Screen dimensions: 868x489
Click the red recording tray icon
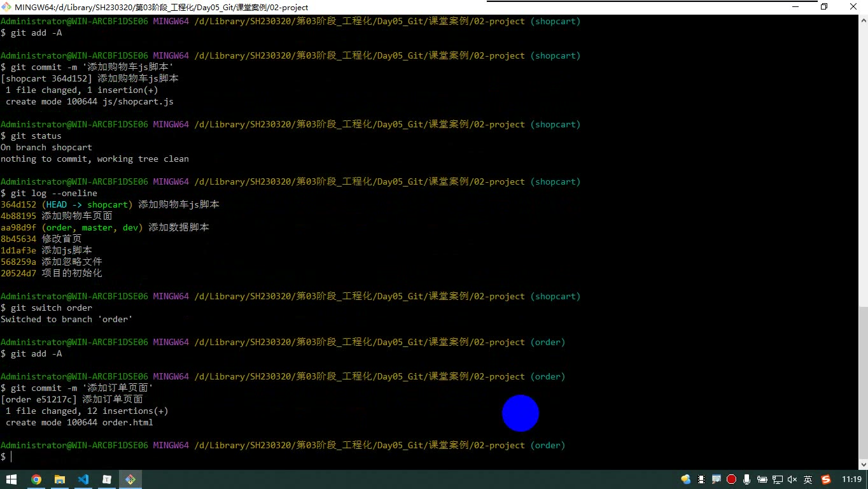point(732,479)
